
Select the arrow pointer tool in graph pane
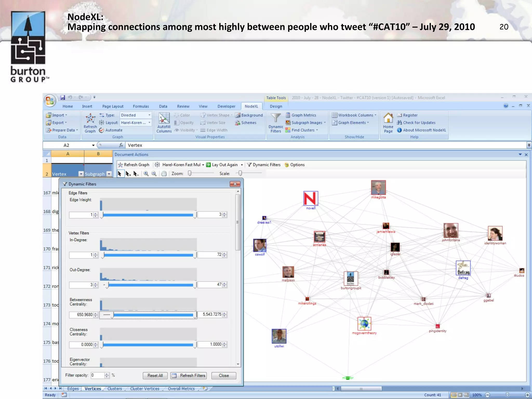(120, 174)
